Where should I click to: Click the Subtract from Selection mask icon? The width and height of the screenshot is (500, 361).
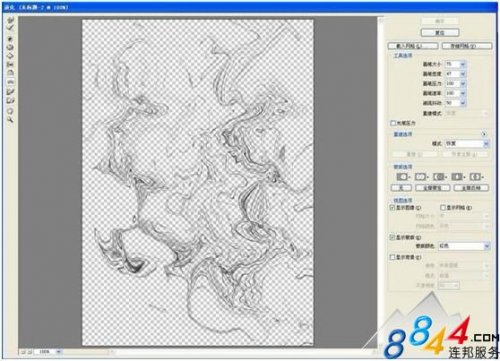pos(440,176)
